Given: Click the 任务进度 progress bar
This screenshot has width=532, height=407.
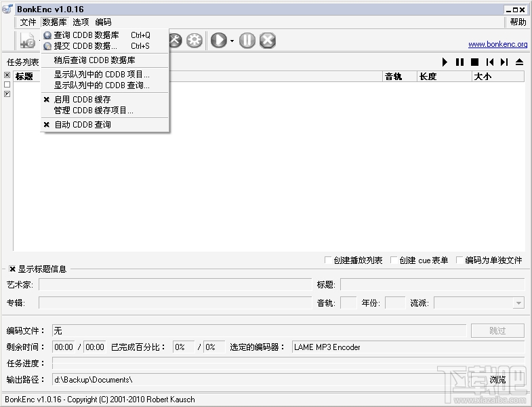Looking at the screenshot, I should point(289,363).
